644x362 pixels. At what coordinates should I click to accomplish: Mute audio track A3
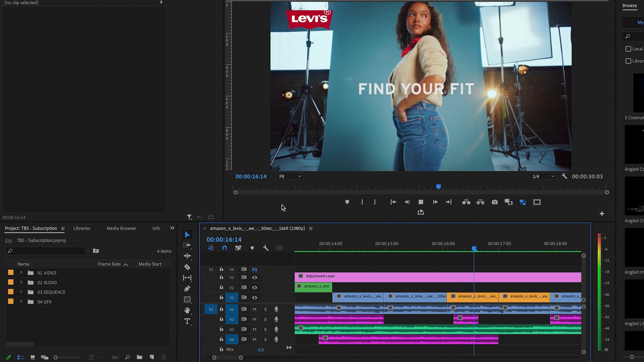pyautogui.click(x=255, y=329)
